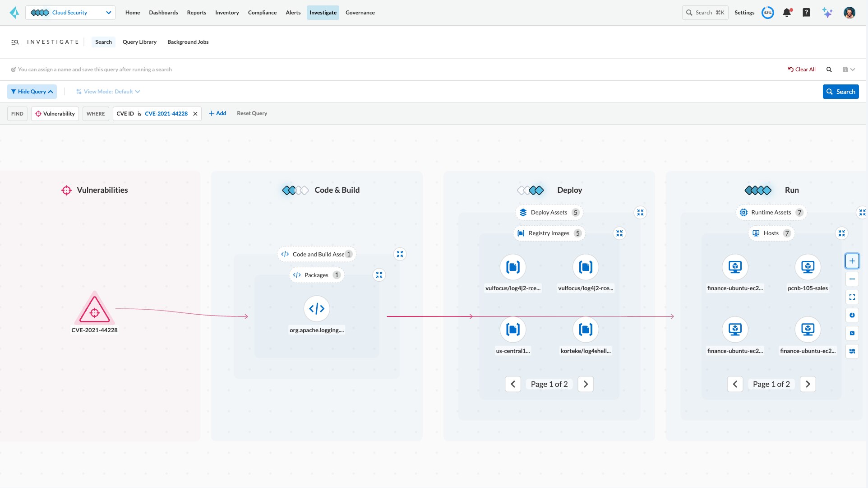Viewport: 868px width, 488px height.
Task: Switch to the Query Library tab
Action: coord(139,42)
